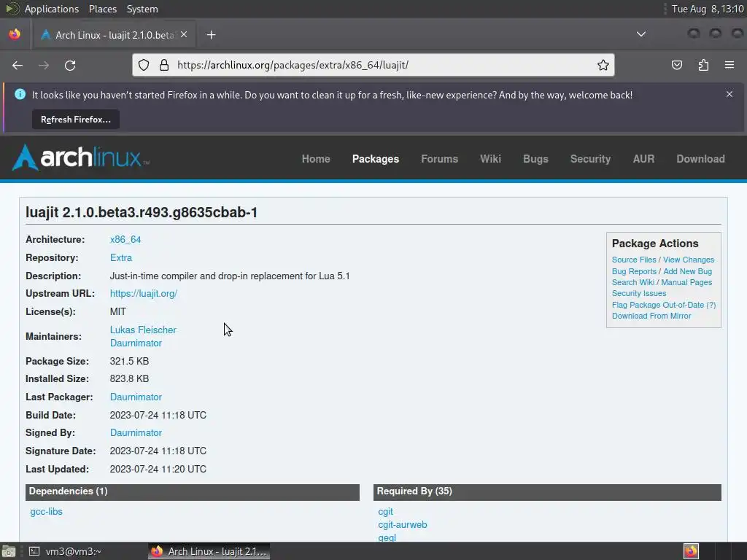The width and height of the screenshot is (747, 560).
Task: Open maintainer Lukas Fleischer's profile
Action: click(x=143, y=330)
